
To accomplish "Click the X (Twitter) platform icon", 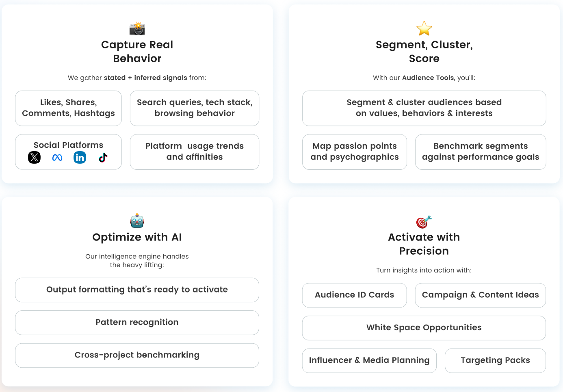I will pyautogui.click(x=35, y=157).
